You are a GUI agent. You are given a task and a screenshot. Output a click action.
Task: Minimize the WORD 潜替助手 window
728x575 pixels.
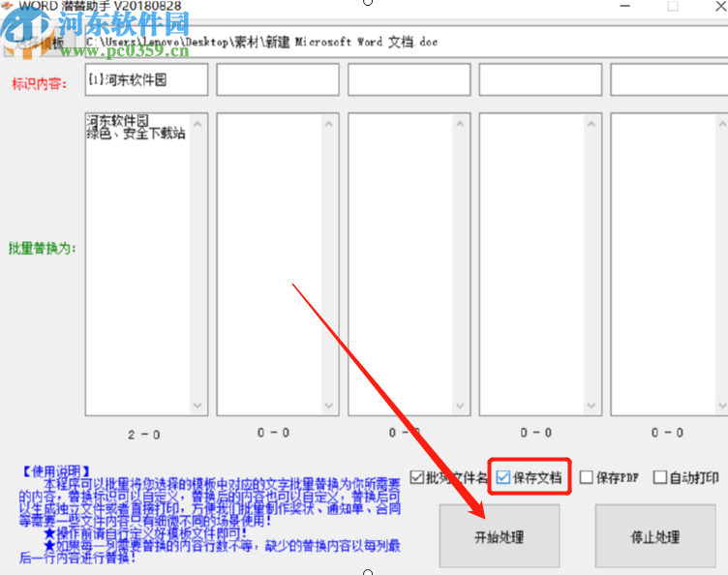pyautogui.click(x=625, y=6)
